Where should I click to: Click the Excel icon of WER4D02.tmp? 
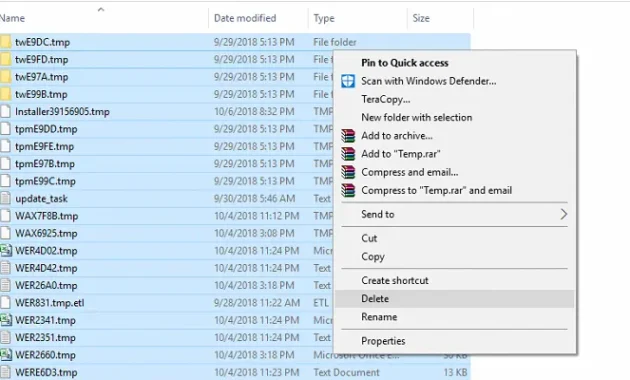(6, 251)
